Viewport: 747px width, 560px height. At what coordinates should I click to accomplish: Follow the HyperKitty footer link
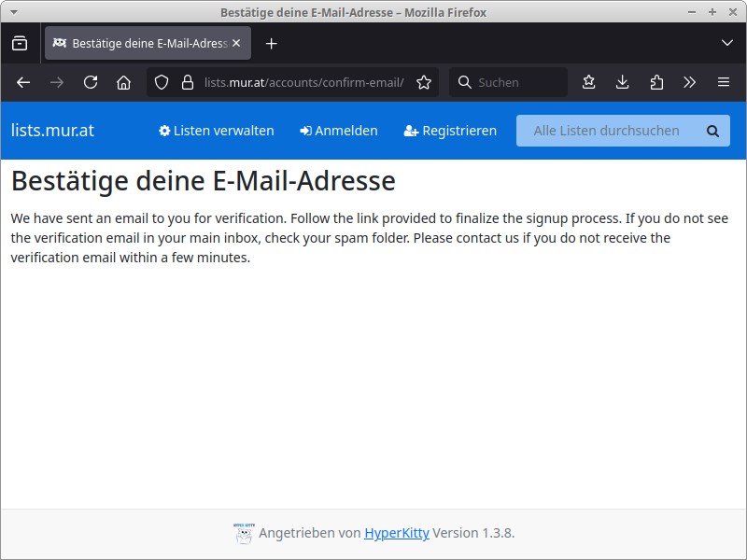click(x=396, y=533)
